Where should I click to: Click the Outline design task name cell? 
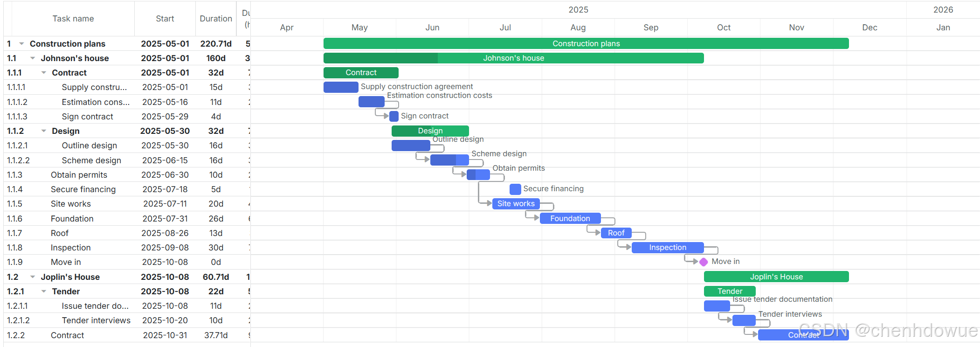90,146
